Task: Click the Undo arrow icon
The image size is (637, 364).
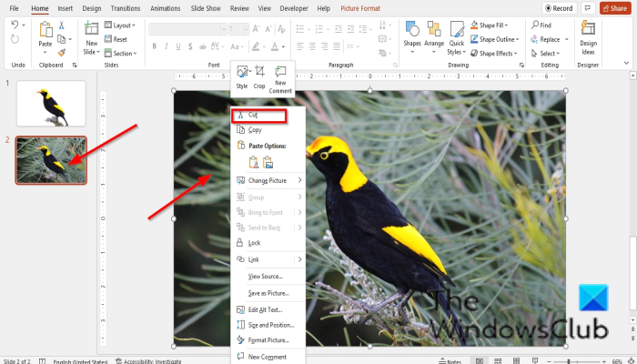Action: (x=14, y=25)
